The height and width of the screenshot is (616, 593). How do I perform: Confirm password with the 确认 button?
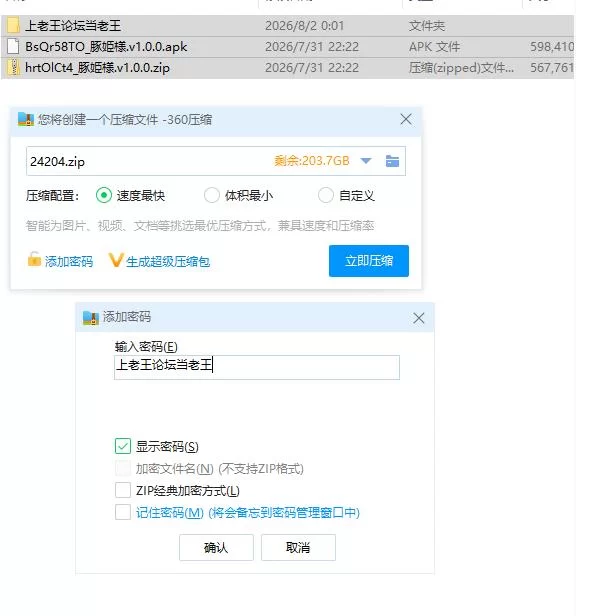tap(216, 547)
